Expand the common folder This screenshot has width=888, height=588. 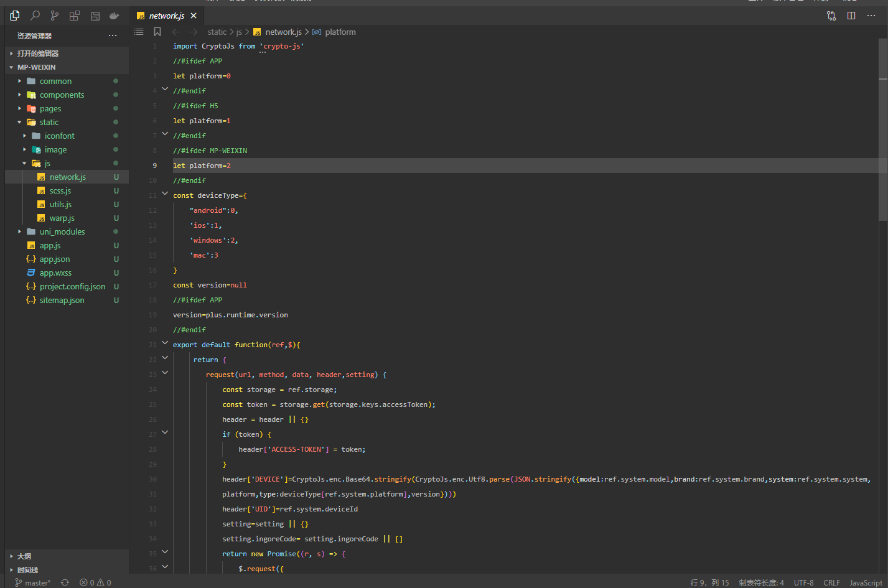[x=55, y=81]
